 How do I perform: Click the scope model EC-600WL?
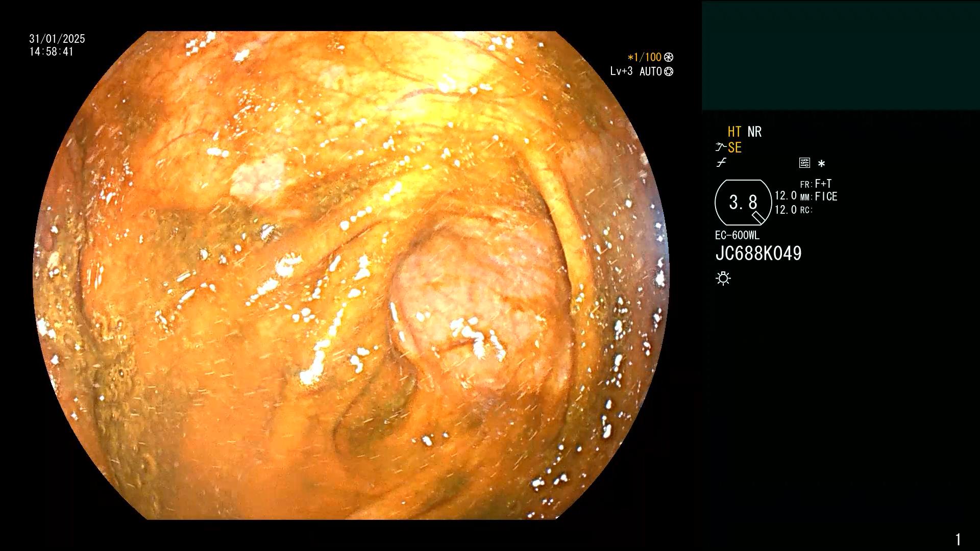click(737, 236)
